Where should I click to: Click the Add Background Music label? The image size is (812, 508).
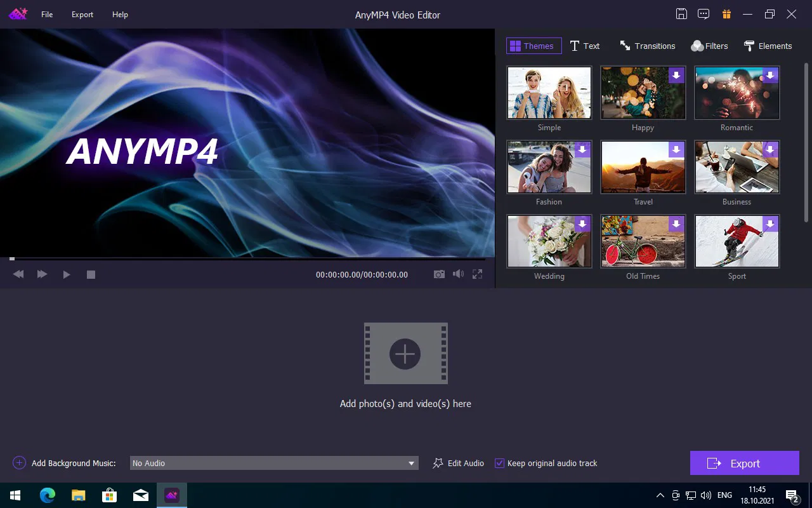(x=74, y=463)
